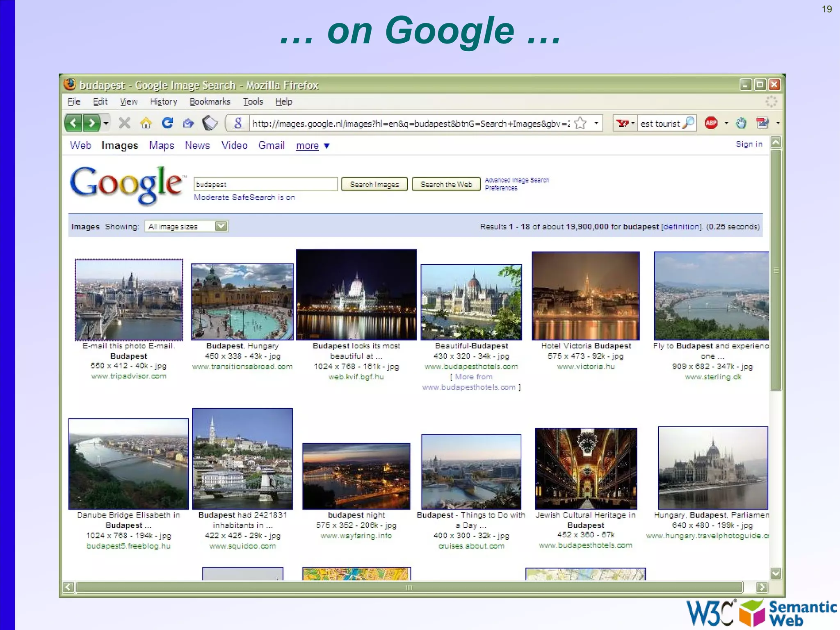This screenshot has width=840, height=630.
Task: Click the hand grab toolbar icon
Action: [741, 123]
